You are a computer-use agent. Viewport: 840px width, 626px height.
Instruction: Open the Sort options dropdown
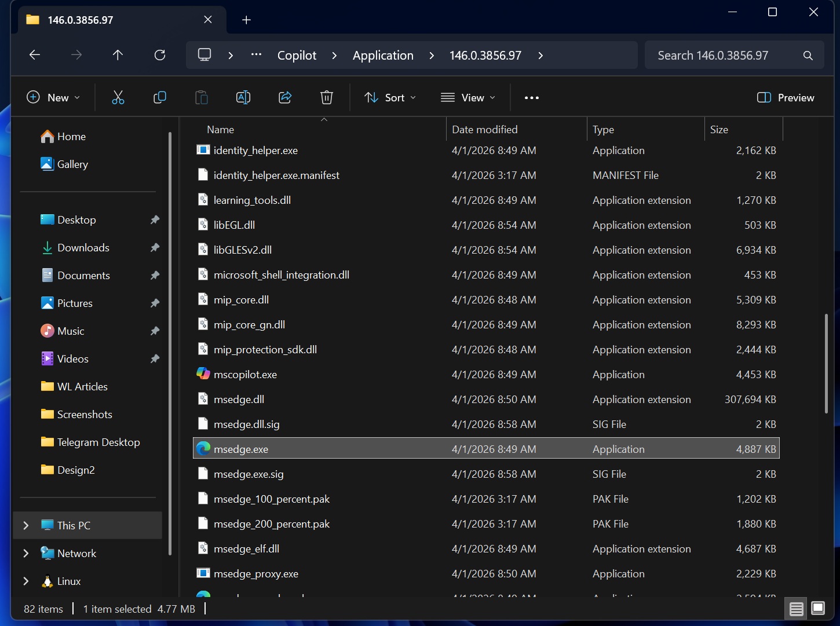pos(390,97)
